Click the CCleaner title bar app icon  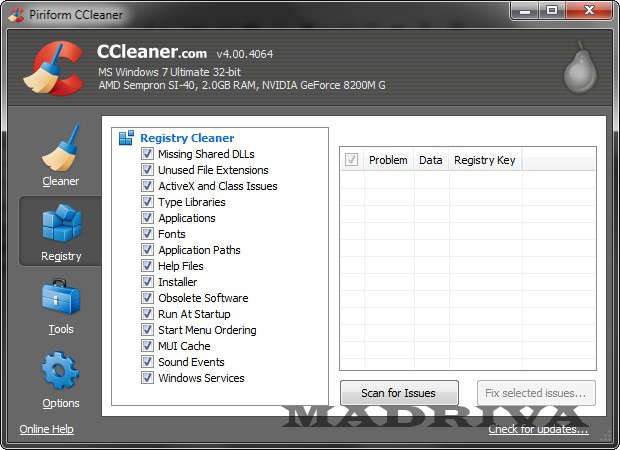(16, 15)
